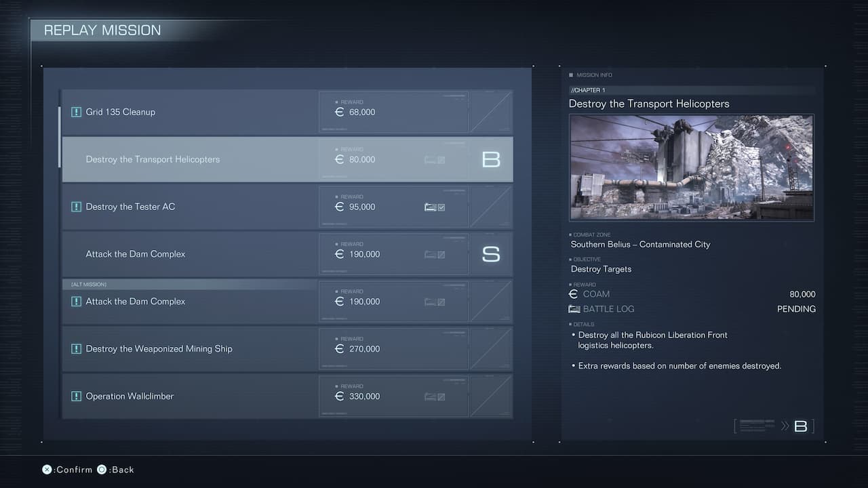The width and height of the screenshot is (868, 488).
Task: Click the B rank badge on the highlighted mission row
Action: 490,159
